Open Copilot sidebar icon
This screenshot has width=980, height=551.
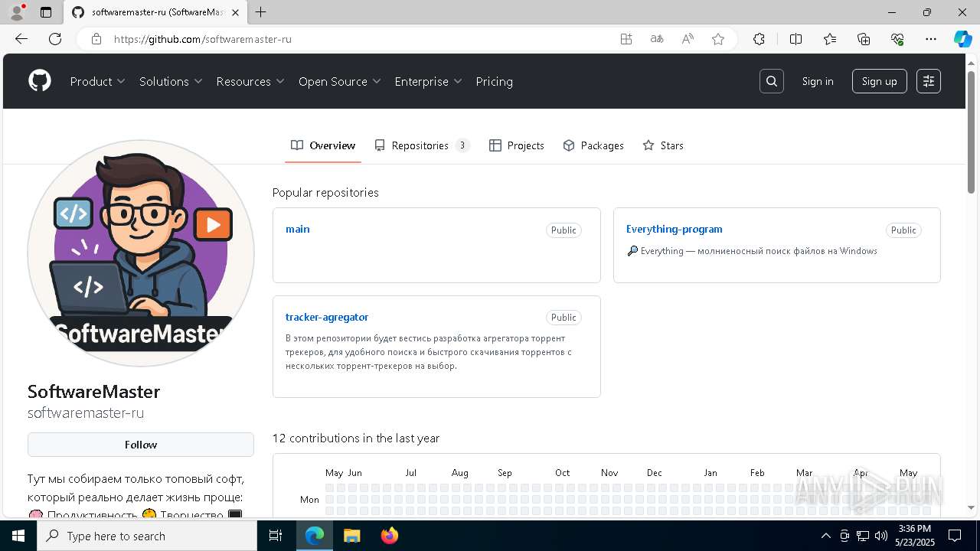[x=962, y=39]
